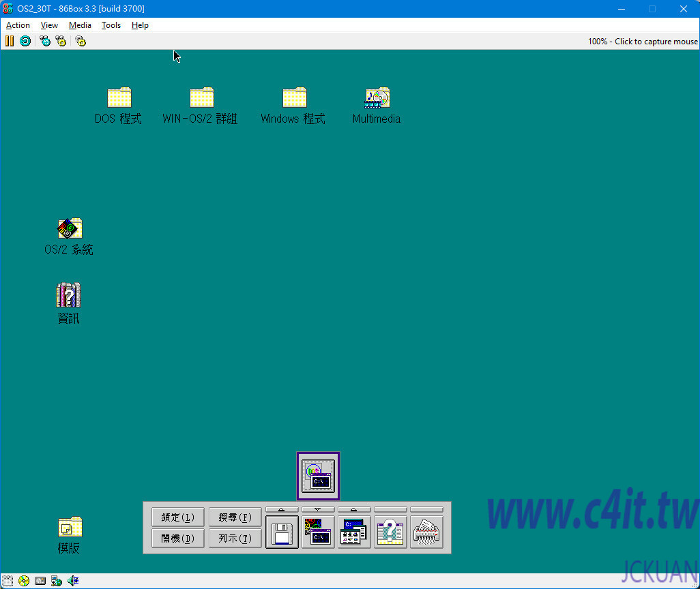The image size is (700, 589).
Task: Click the 列示(T) window list button
Action: (235, 539)
